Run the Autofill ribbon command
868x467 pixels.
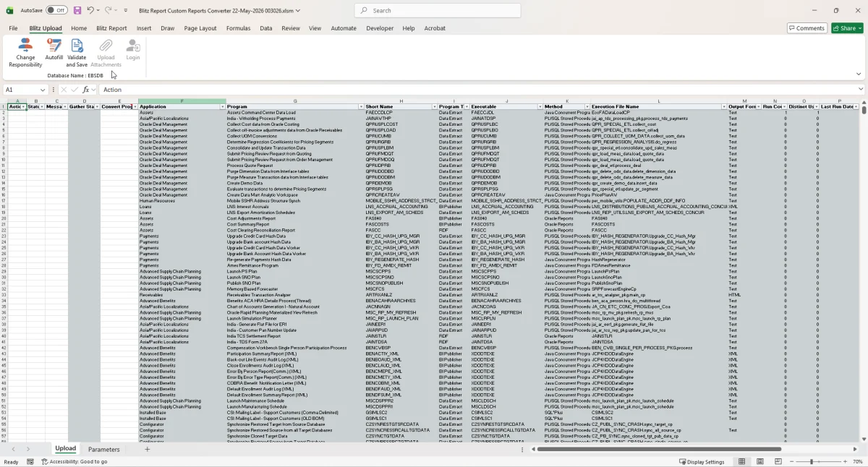pyautogui.click(x=54, y=49)
